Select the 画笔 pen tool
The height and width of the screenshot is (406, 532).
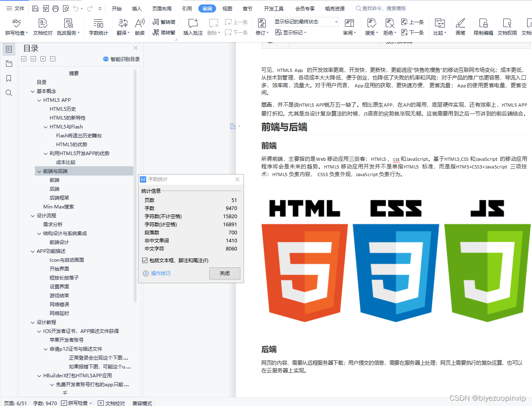pyautogui.click(x=461, y=27)
